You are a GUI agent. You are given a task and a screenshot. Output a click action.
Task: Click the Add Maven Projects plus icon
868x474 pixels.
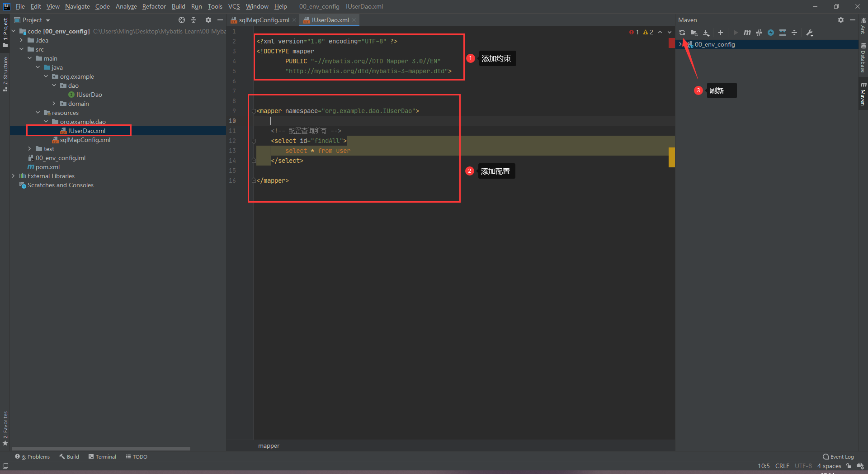[x=721, y=33]
